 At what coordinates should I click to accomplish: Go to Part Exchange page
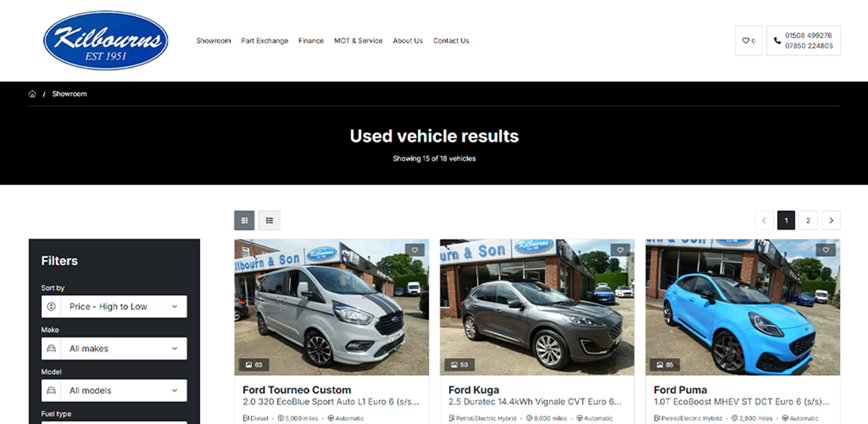pos(265,41)
